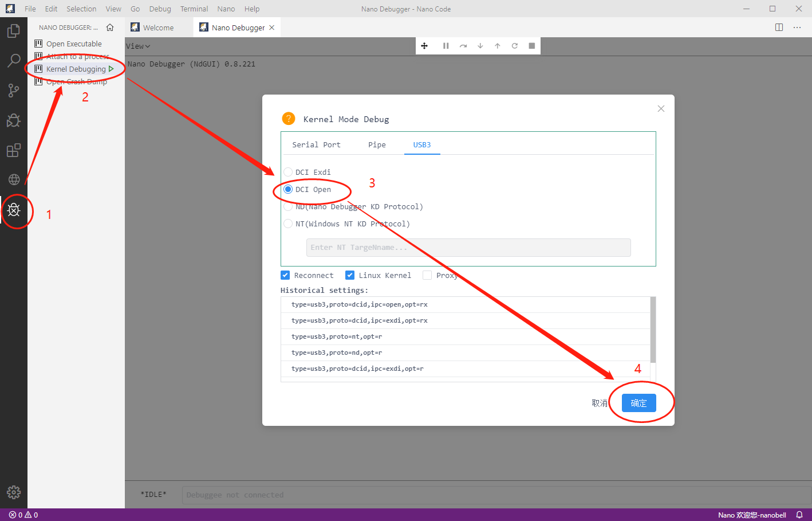Click Open Executable in the sidebar

(x=74, y=44)
